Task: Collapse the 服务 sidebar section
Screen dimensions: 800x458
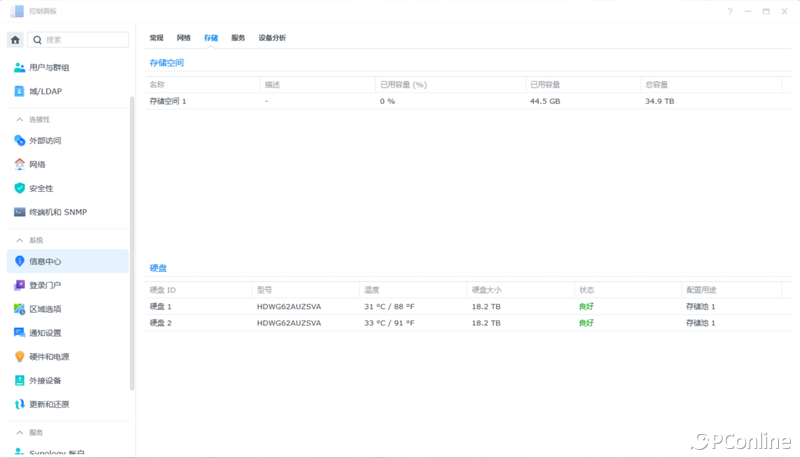Action: tap(19, 432)
